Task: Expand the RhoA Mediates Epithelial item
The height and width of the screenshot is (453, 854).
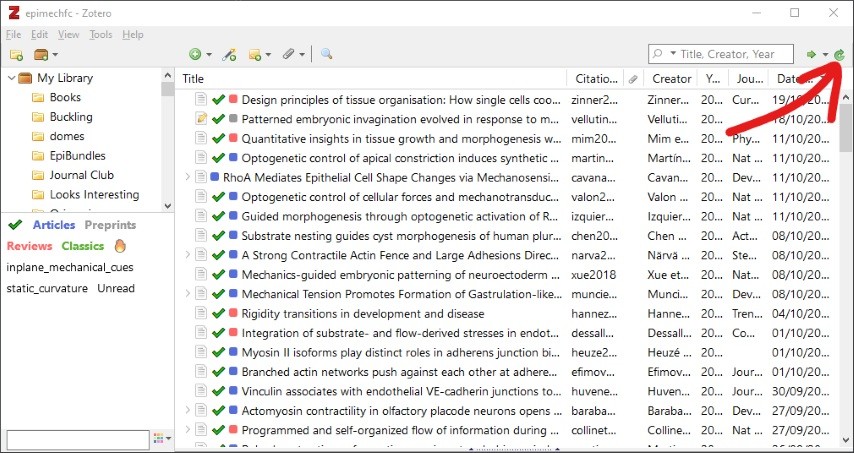Action: point(187,177)
